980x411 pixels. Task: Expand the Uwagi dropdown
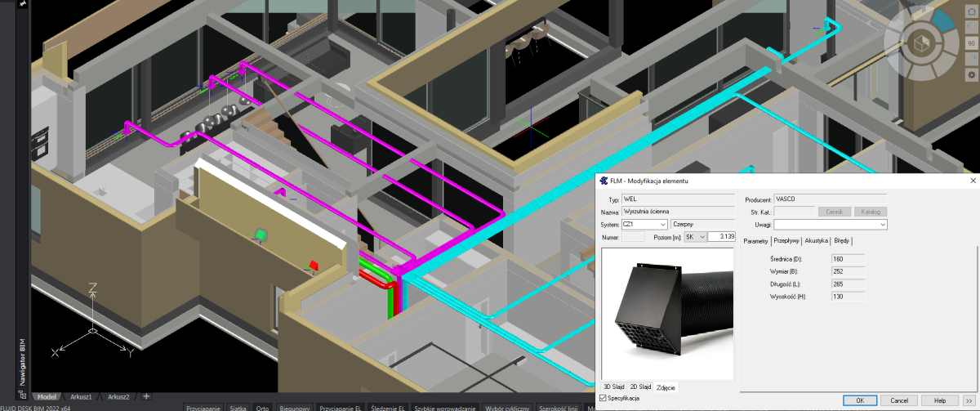tap(883, 224)
